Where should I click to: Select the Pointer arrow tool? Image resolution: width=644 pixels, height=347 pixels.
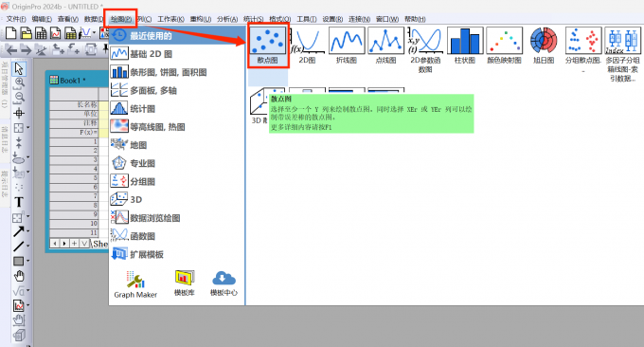point(19,68)
